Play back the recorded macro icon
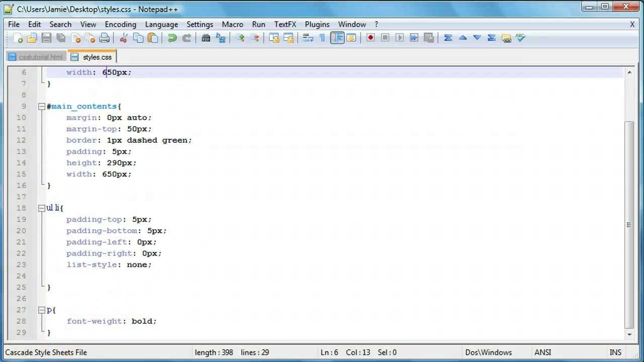The image size is (644, 362). [x=399, y=38]
